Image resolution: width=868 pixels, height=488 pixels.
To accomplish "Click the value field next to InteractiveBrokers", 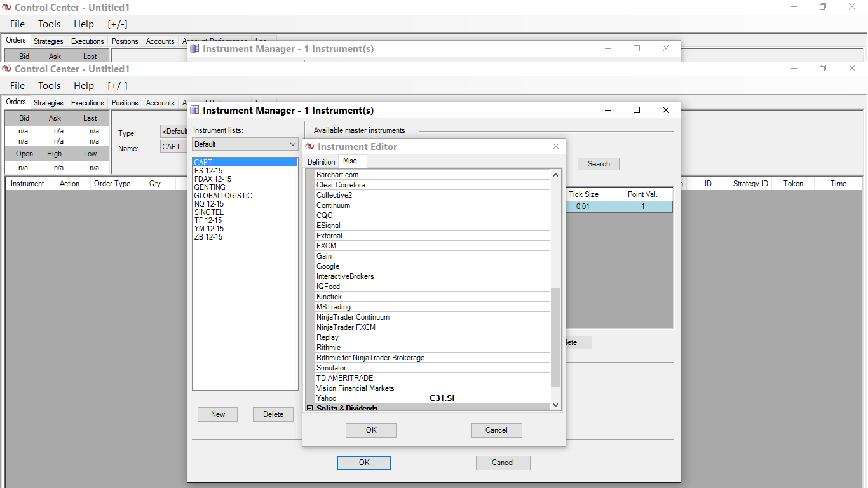I will pos(489,276).
